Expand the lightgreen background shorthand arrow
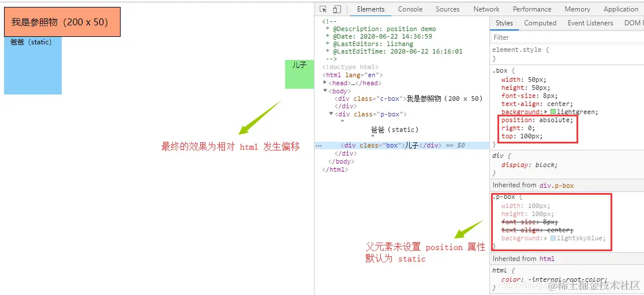The image size is (644, 295). 546,112
